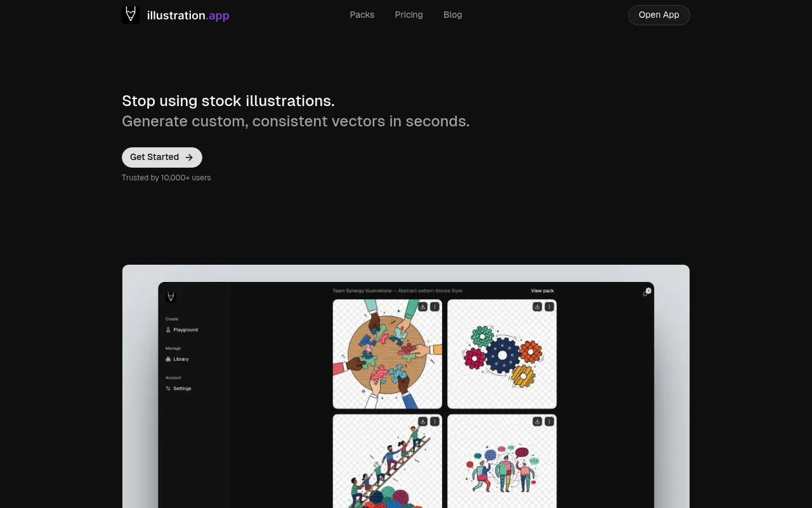Select the puzzle table illustration thumbnail

click(388, 354)
